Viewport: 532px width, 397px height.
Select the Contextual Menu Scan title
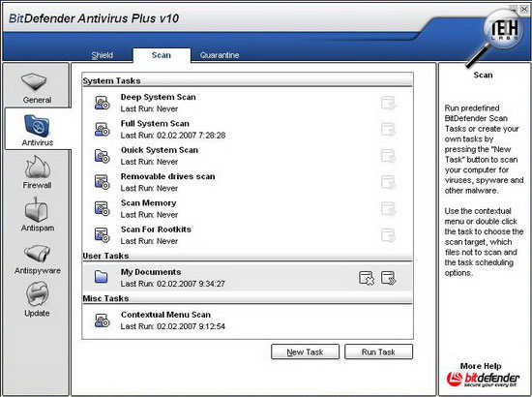tap(165, 315)
